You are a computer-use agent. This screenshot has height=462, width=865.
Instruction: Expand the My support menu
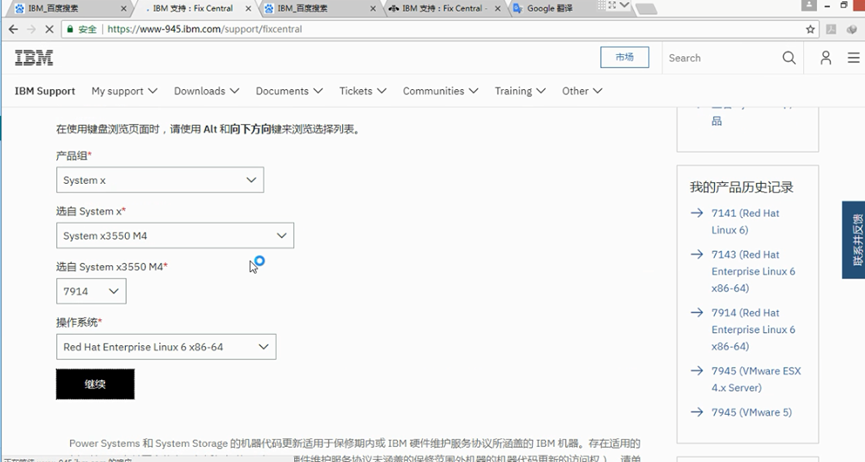pos(124,91)
